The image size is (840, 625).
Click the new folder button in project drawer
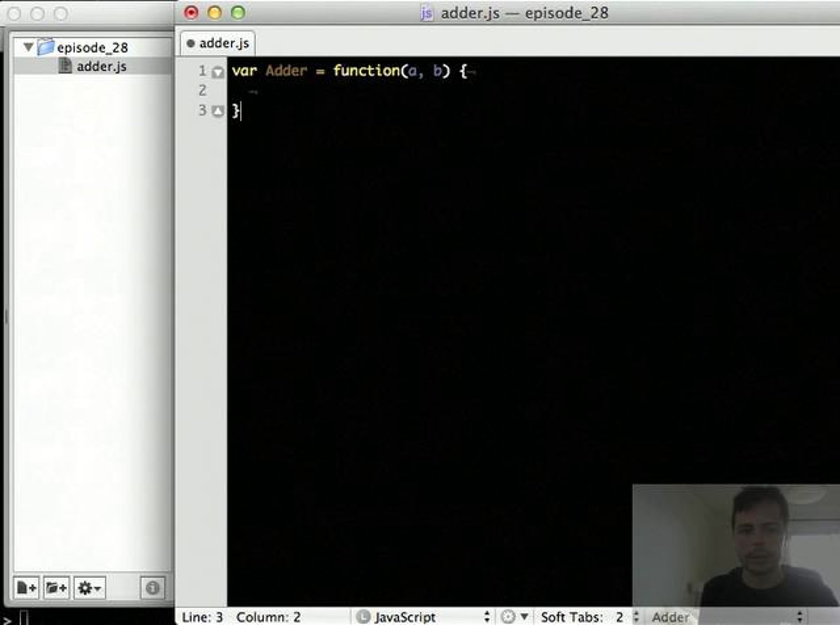56,588
